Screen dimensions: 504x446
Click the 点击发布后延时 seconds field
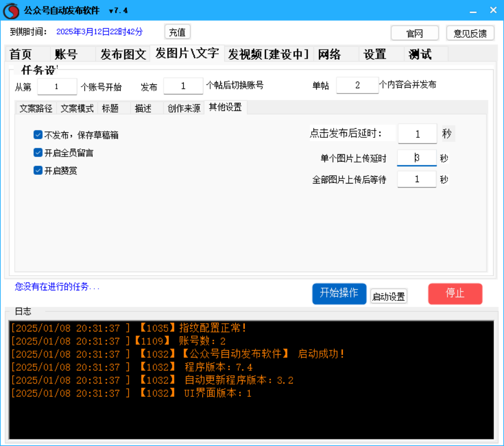pyautogui.click(x=417, y=134)
